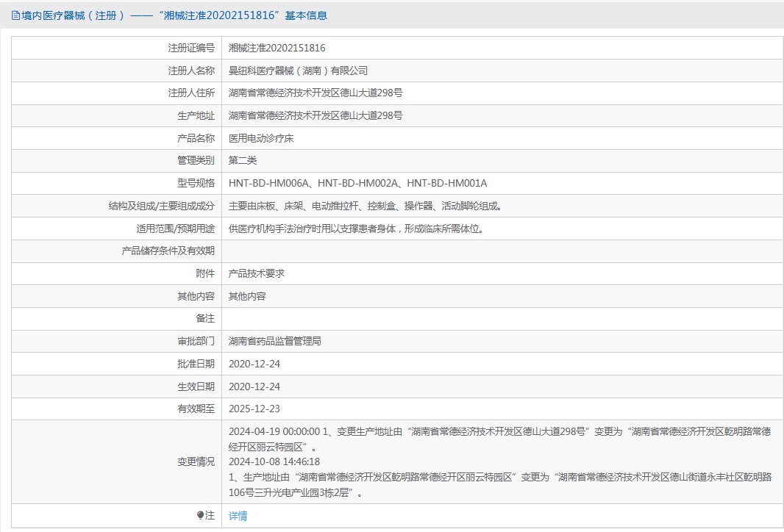Click the 变更情况 row label
The width and height of the screenshot is (784, 532).
click(x=196, y=461)
